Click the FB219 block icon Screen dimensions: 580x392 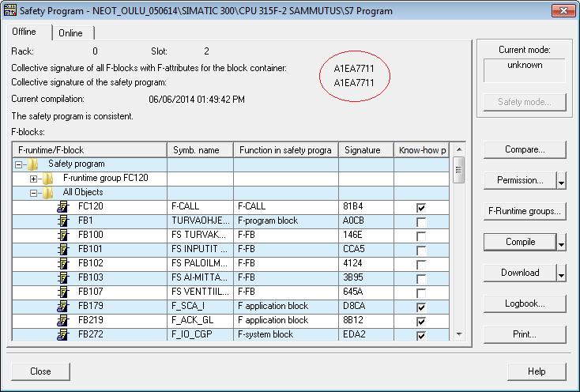pyautogui.click(x=63, y=320)
